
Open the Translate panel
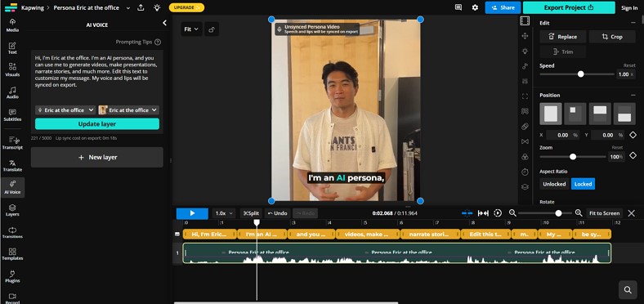12,166
